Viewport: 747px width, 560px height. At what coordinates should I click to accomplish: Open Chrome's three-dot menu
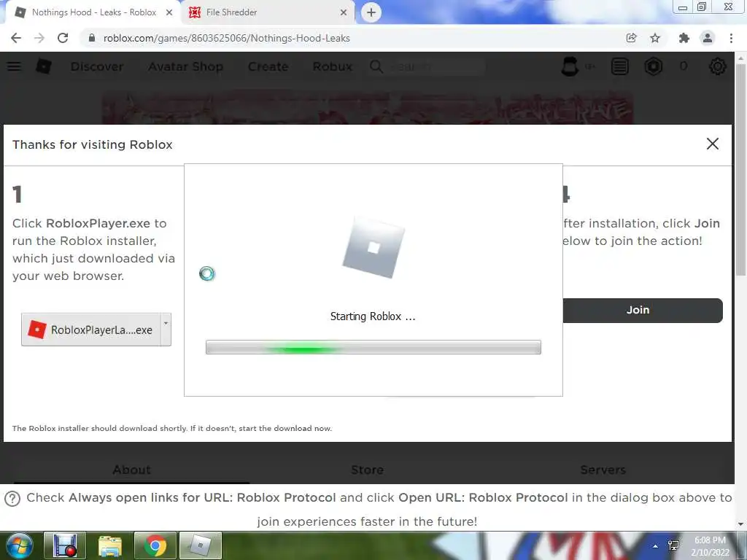731,38
